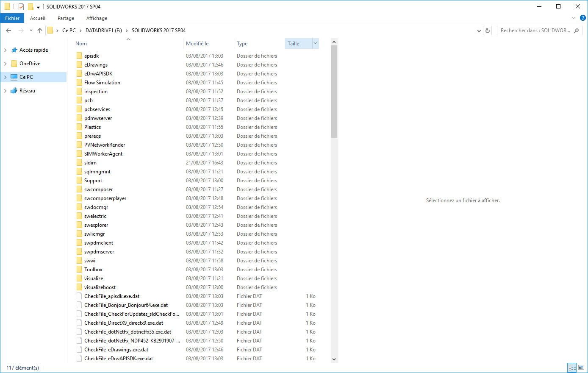Switch to large icons view in status bar

coord(581,367)
